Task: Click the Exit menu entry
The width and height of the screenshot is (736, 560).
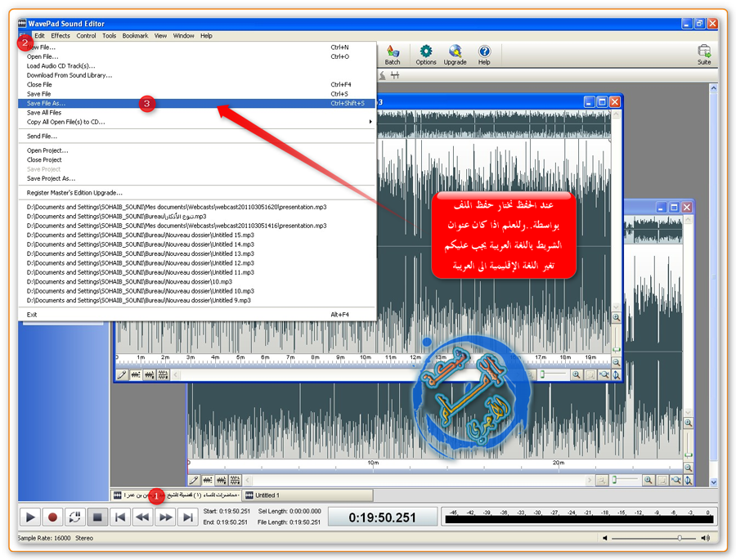Action: pos(32,315)
